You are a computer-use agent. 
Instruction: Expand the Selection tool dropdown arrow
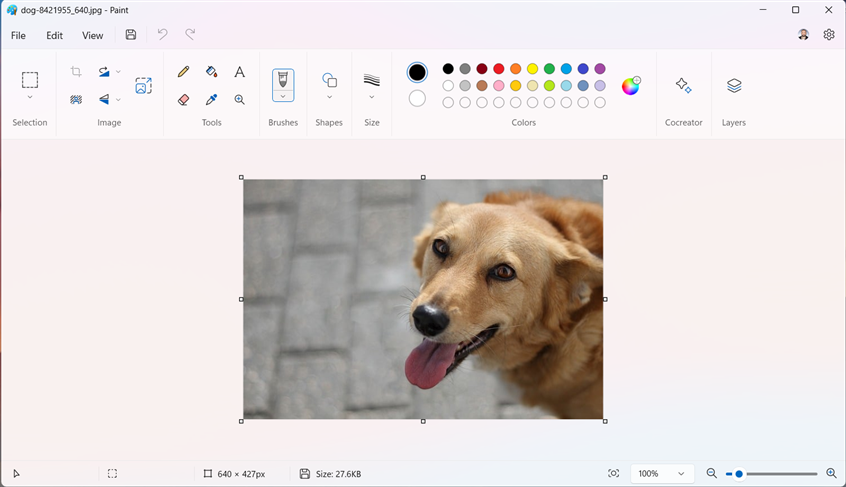(30, 97)
